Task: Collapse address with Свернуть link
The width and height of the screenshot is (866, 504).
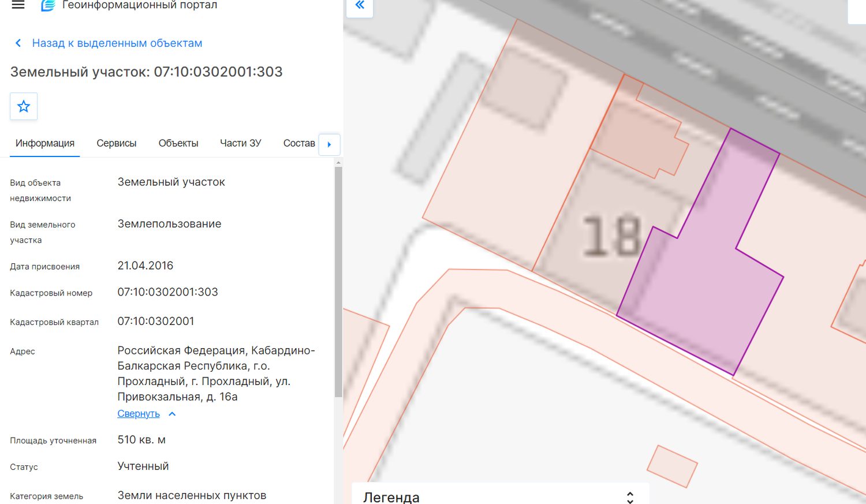Action: point(139,414)
